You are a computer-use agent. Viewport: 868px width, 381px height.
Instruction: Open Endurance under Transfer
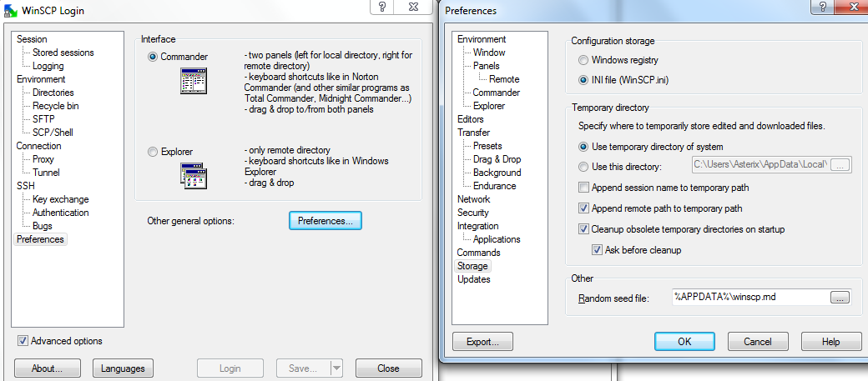[x=494, y=186]
